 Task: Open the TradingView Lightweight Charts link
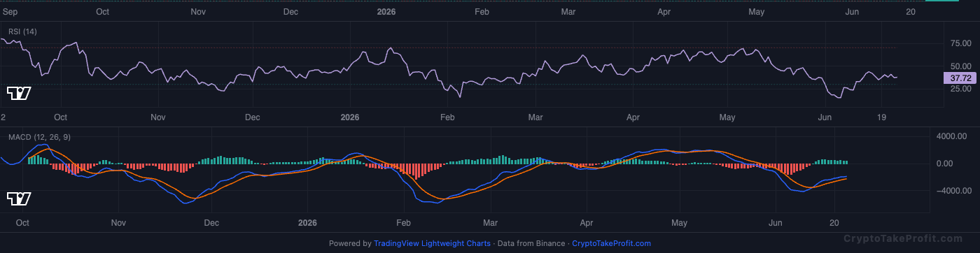tap(432, 243)
